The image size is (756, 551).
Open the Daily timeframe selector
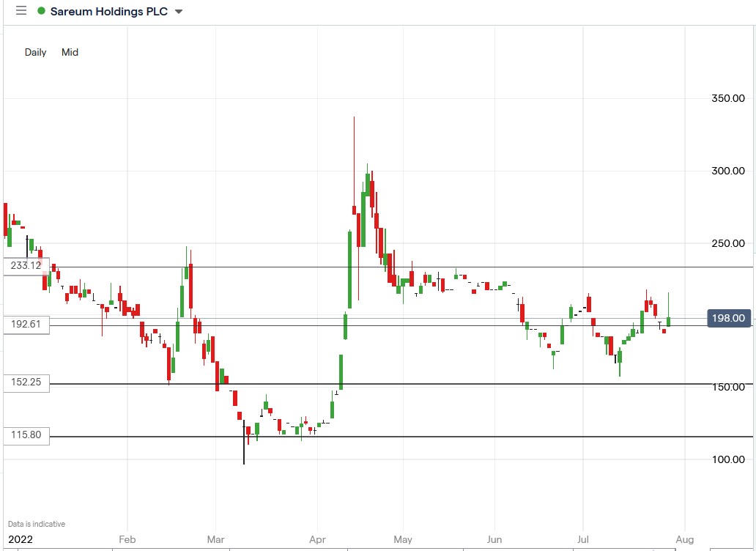pyautogui.click(x=34, y=52)
